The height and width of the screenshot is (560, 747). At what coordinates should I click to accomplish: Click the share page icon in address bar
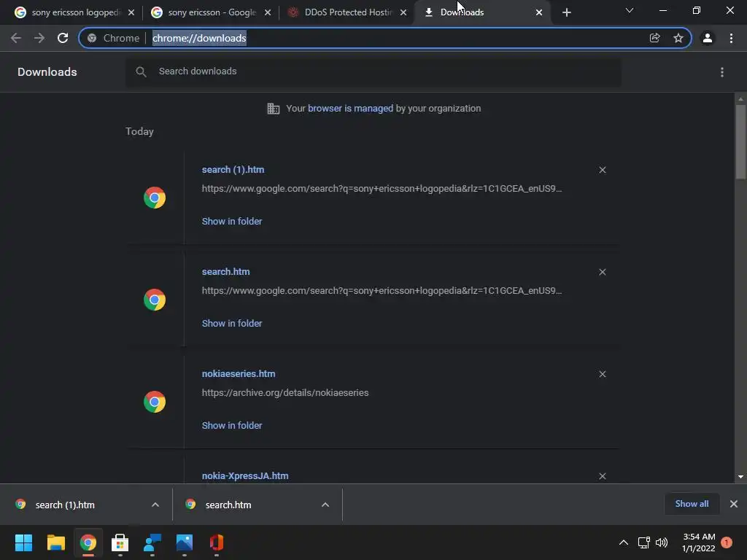654,38
